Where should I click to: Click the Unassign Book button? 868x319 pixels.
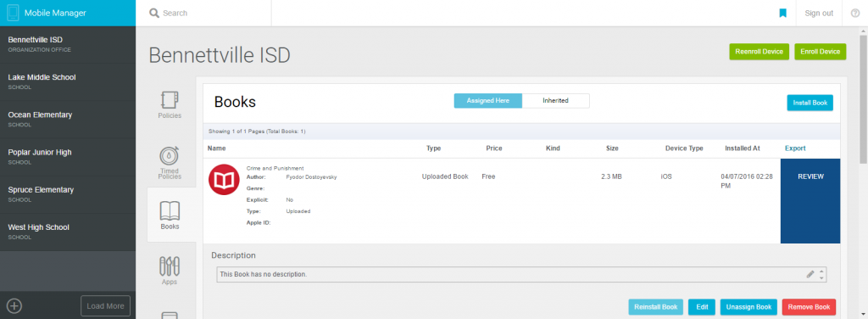[x=748, y=307]
